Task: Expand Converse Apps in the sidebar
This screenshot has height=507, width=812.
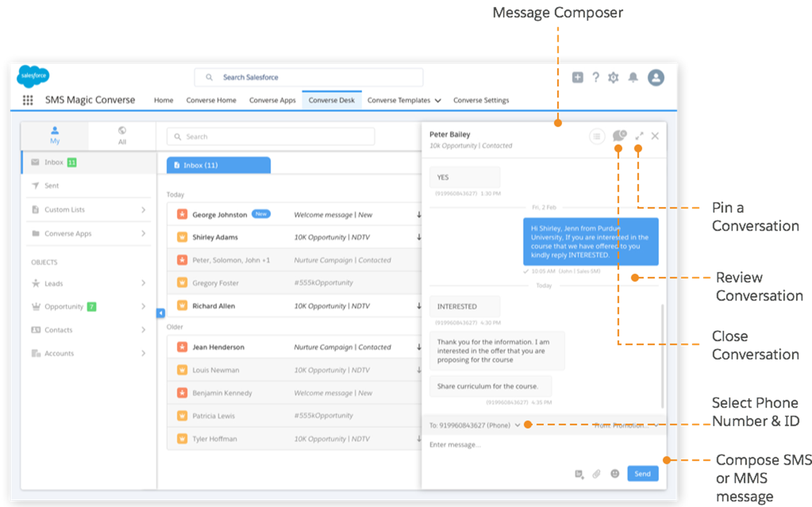Action: (143, 233)
